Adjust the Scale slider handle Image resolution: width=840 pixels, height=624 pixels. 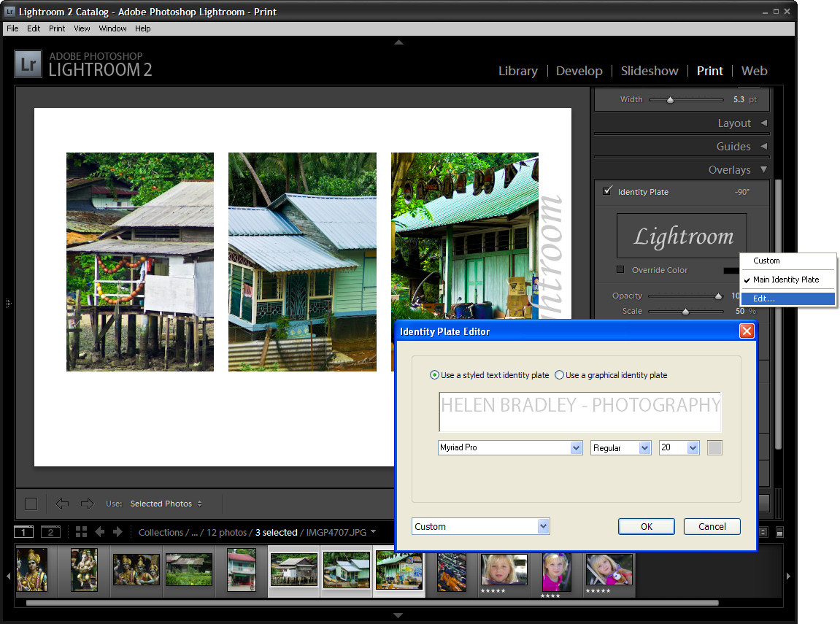pyautogui.click(x=685, y=311)
